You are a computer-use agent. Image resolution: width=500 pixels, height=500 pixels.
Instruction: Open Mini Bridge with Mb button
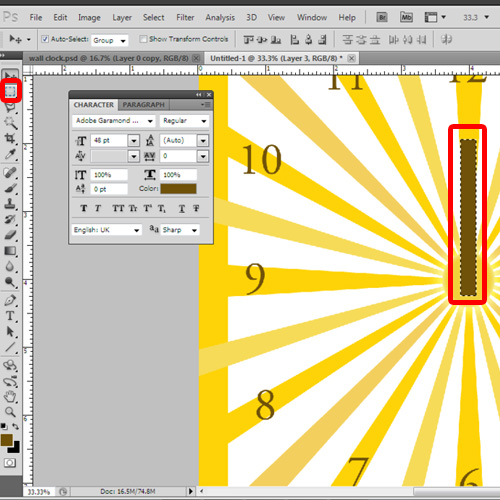[x=406, y=17]
